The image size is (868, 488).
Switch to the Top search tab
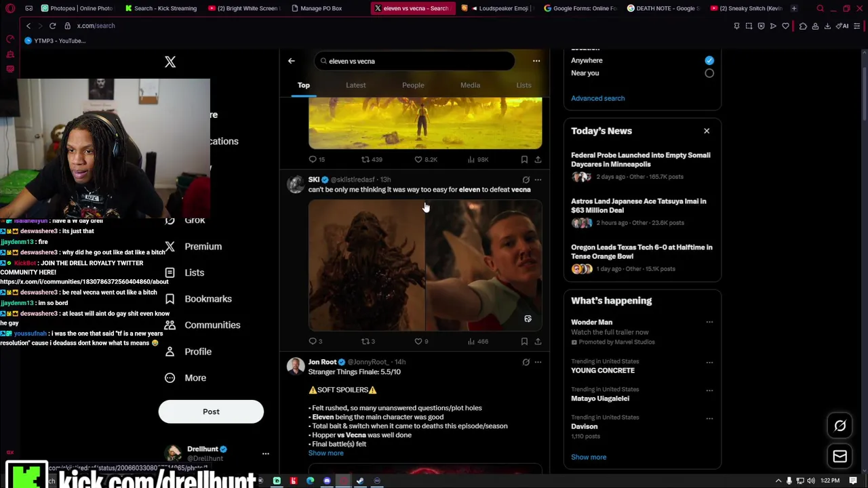(x=303, y=85)
